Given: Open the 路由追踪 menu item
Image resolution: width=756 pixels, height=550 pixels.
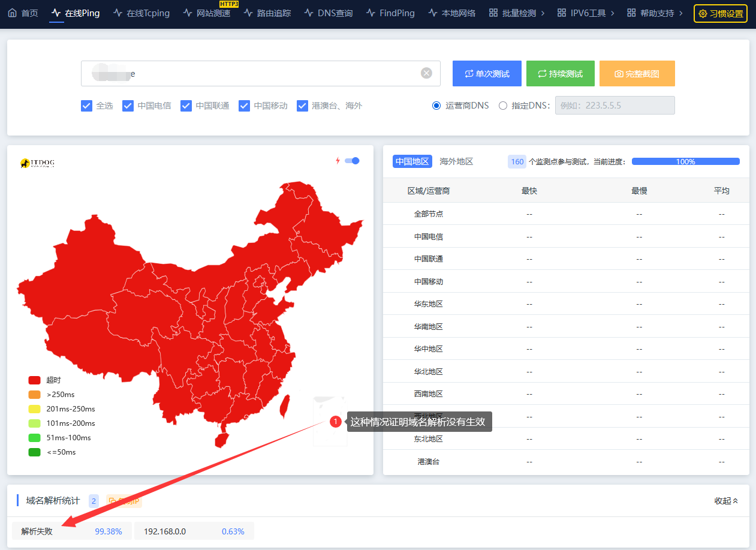Looking at the screenshot, I should point(267,13).
